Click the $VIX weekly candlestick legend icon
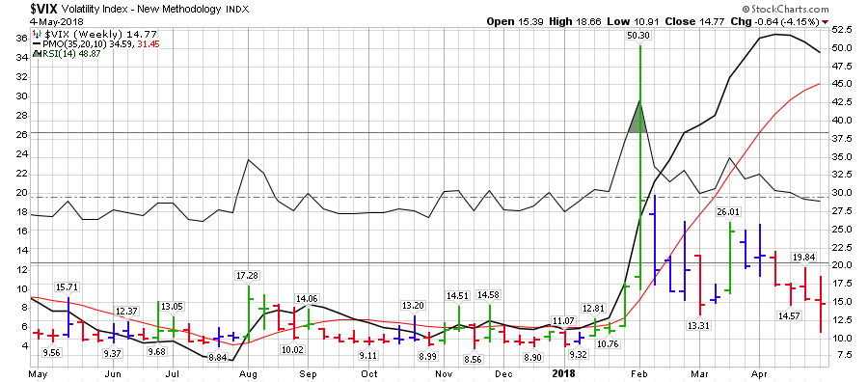This screenshot has width=868, height=382. [x=37, y=34]
